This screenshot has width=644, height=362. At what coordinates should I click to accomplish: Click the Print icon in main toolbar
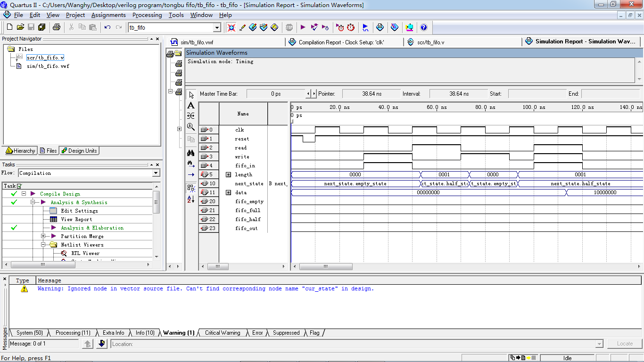coord(57,27)
